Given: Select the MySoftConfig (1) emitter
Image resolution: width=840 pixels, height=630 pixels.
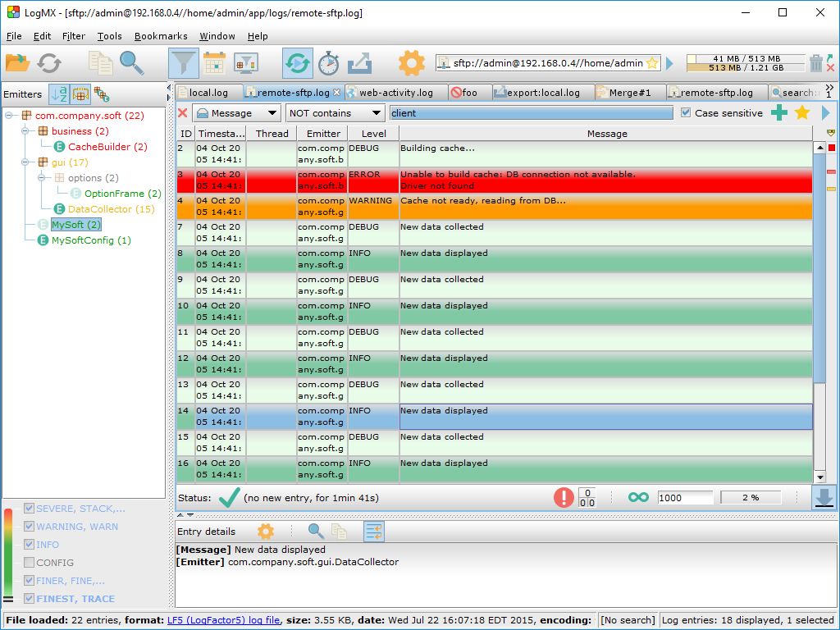Looking at the screenshot, I should click(x=91, y=240).
